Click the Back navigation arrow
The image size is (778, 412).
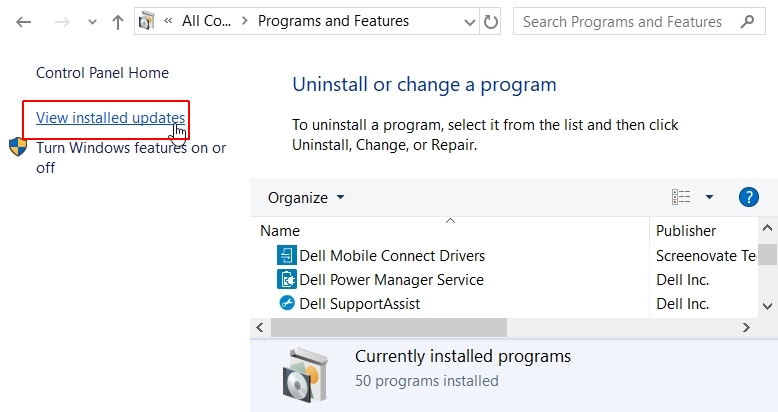point(23,22)
